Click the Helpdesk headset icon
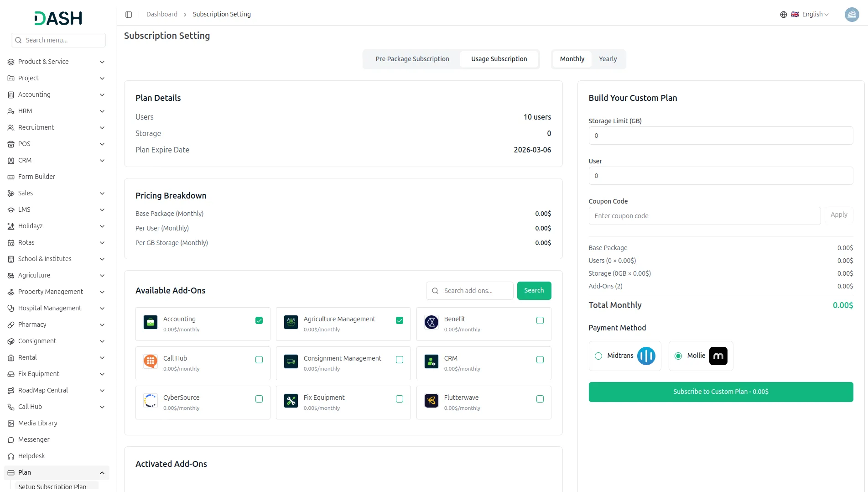 tap(11, 456)
